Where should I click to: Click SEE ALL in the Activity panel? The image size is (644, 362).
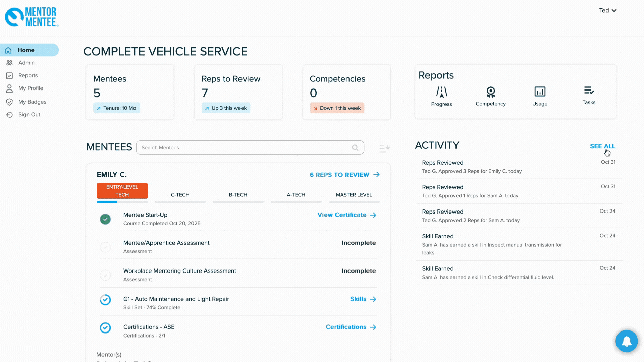pos(602,146)
